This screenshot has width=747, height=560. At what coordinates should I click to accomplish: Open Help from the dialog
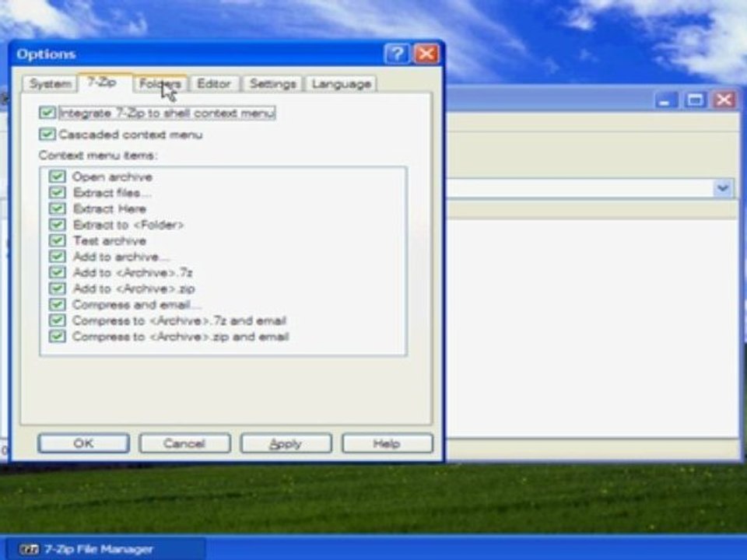pos(387,443)
